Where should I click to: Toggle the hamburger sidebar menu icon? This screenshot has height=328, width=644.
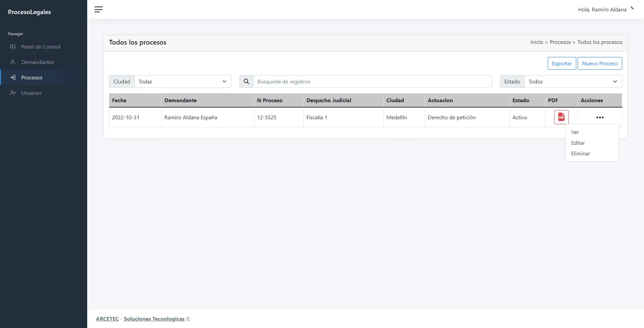pyautogui.click(x=98, y=9)
